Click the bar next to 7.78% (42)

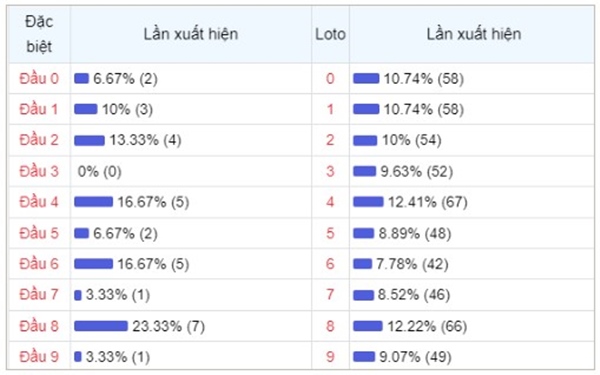pyautogui.click(x=362, y=264)
